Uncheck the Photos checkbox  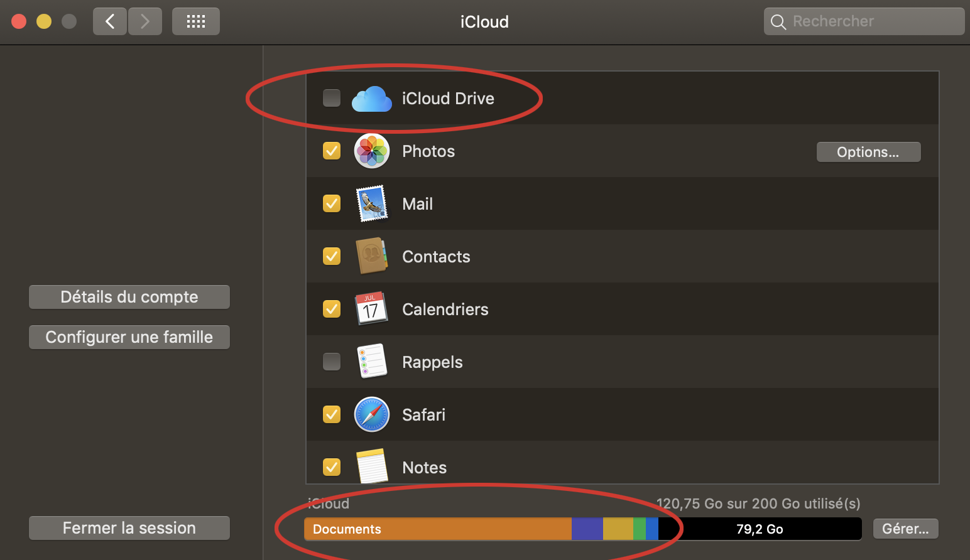click(x=332, y=151)
